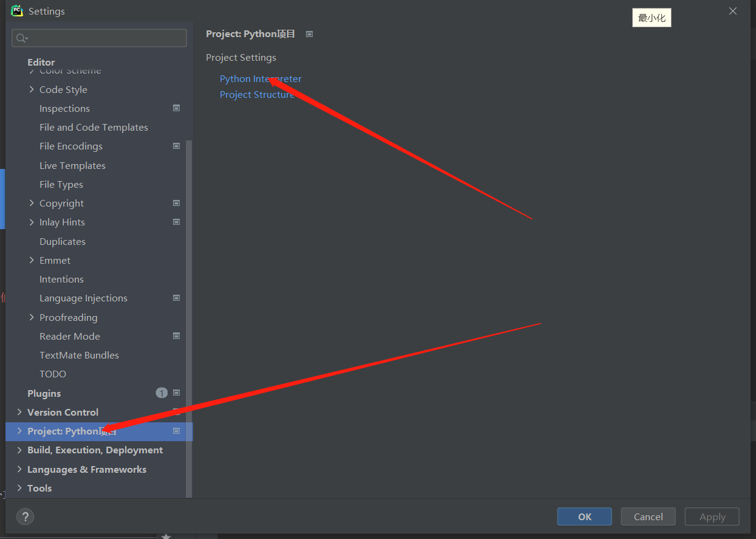Select the Proofreading entry

tap(68, 317)
